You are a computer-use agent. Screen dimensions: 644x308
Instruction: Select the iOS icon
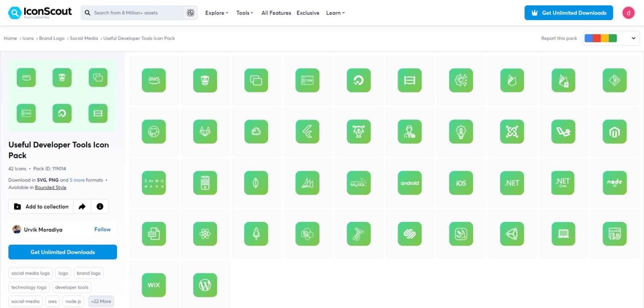461,183
